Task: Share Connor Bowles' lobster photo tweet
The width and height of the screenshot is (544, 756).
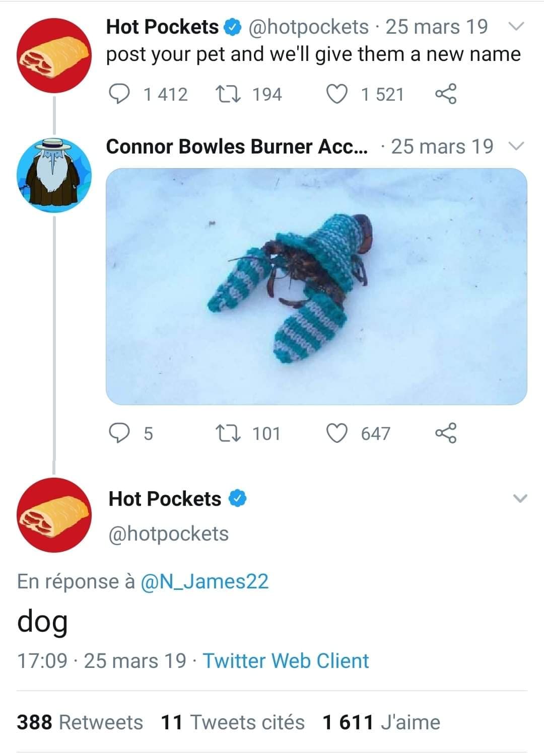Action: 445,433
